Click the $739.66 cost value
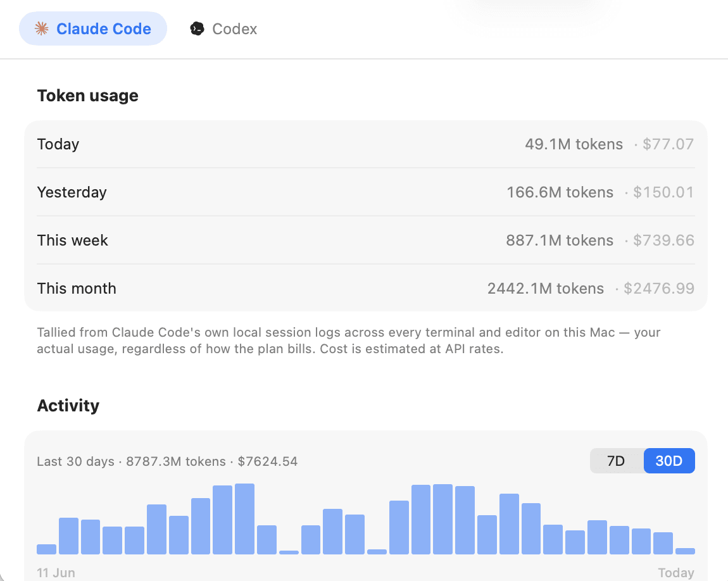The width and height of the screenshot is (728, 581). [663, 241]
